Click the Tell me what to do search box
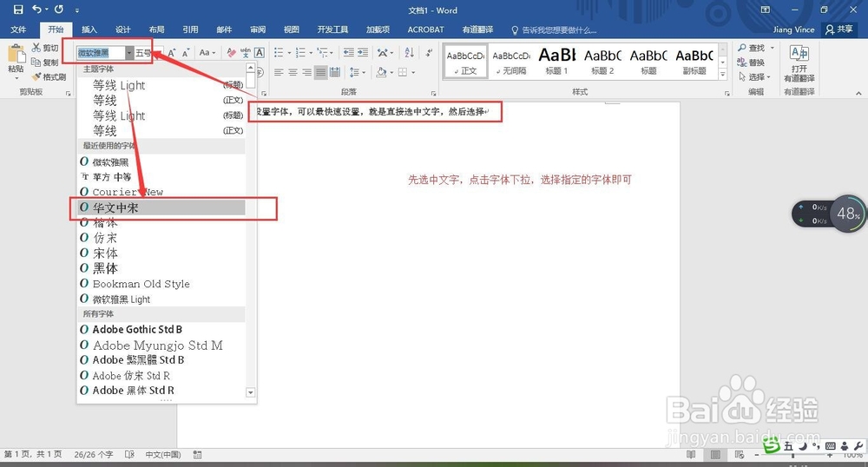The image size is (868, 467). pos(554,30)
